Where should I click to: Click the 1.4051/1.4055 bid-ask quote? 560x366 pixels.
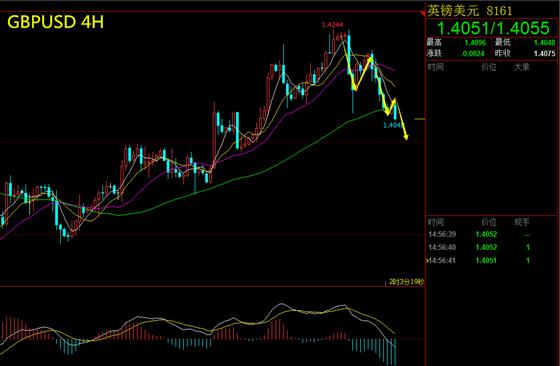pos(493,28)
